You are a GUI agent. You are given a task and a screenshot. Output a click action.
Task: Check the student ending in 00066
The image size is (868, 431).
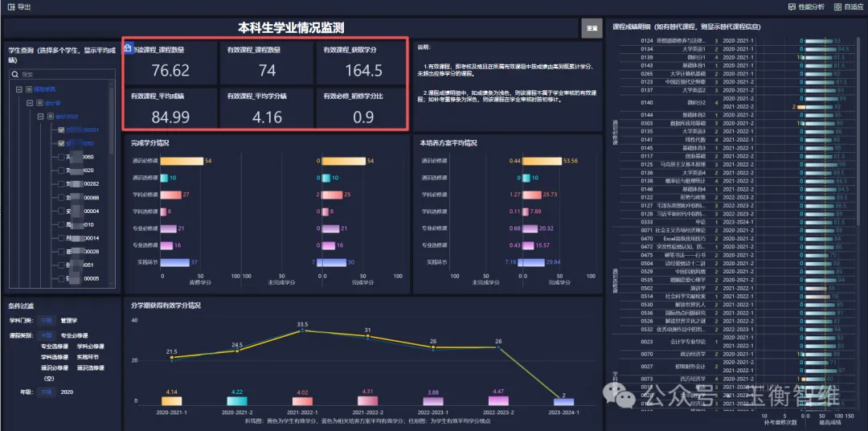pos(61,198)
